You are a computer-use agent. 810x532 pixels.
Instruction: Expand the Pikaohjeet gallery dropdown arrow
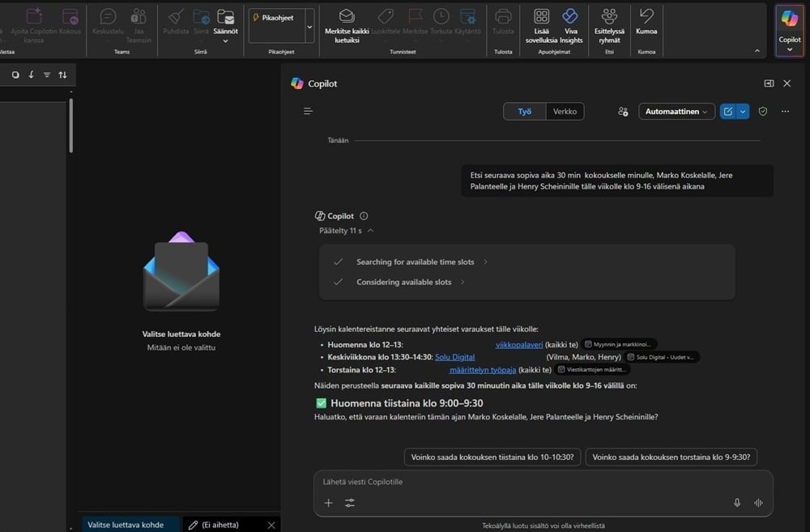(309, 27)
